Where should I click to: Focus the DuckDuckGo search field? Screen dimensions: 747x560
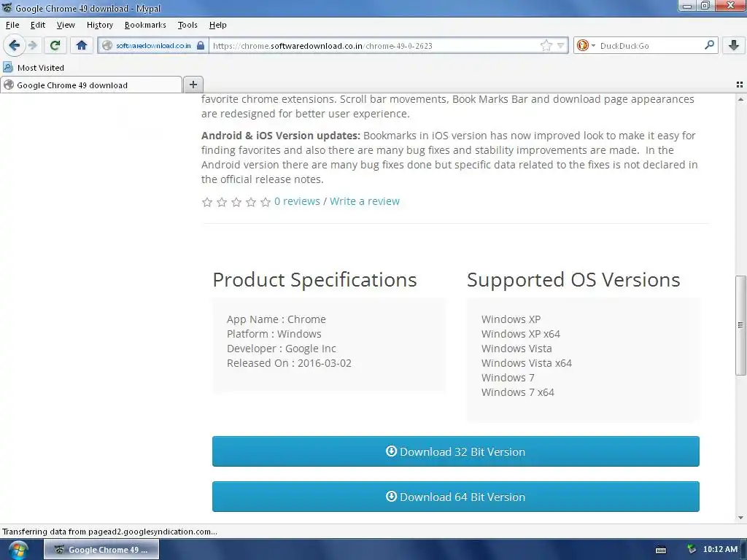pyautogui.click(x=649, y=46)
